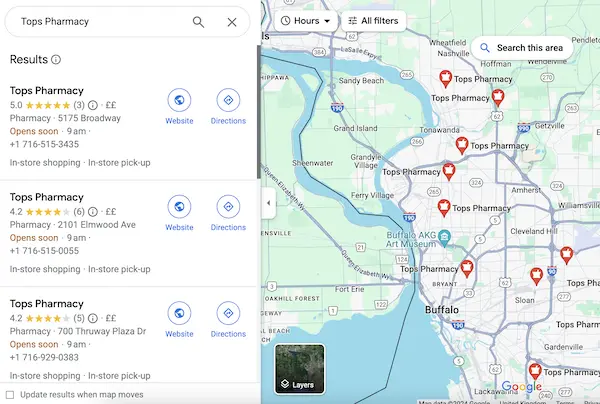Screen dimensions: 600x404
Task: Select pharmacy pin south of Cleveland Hill
Action: pos(566,256)
